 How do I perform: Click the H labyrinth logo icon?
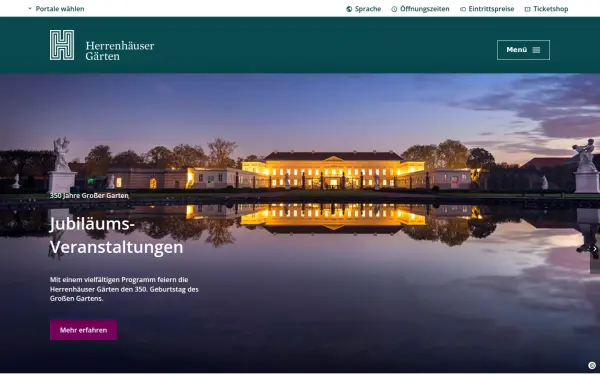[62, 45]
